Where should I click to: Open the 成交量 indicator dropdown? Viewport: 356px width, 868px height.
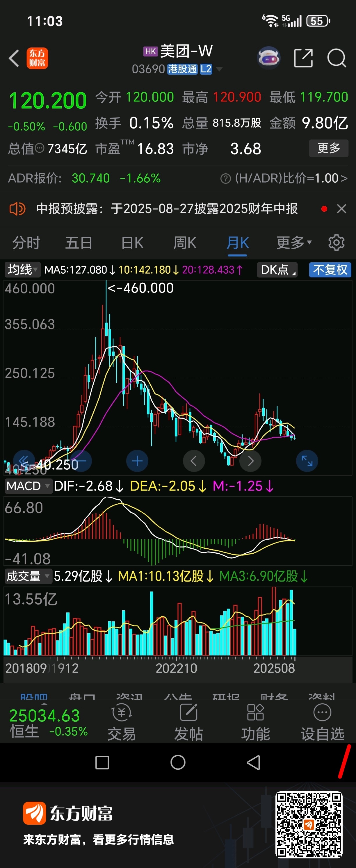click(28, 576)
